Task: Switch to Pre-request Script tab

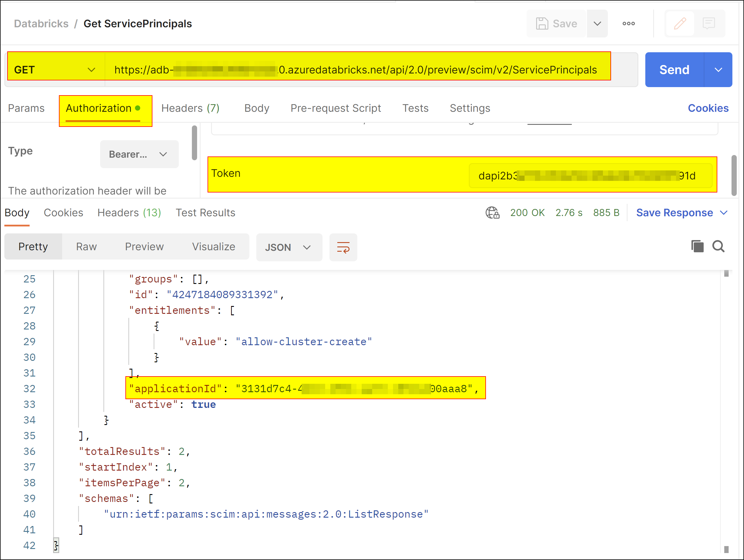Action: coord(336,108)
